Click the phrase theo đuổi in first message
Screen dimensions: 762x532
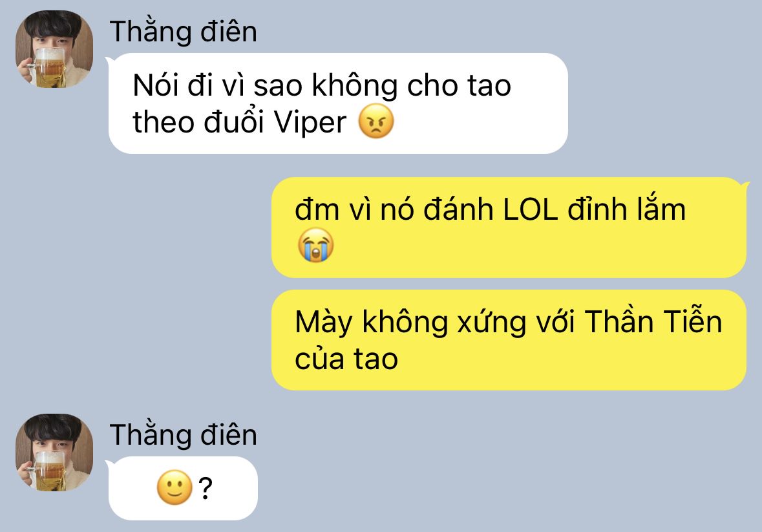tap(198, 122)
